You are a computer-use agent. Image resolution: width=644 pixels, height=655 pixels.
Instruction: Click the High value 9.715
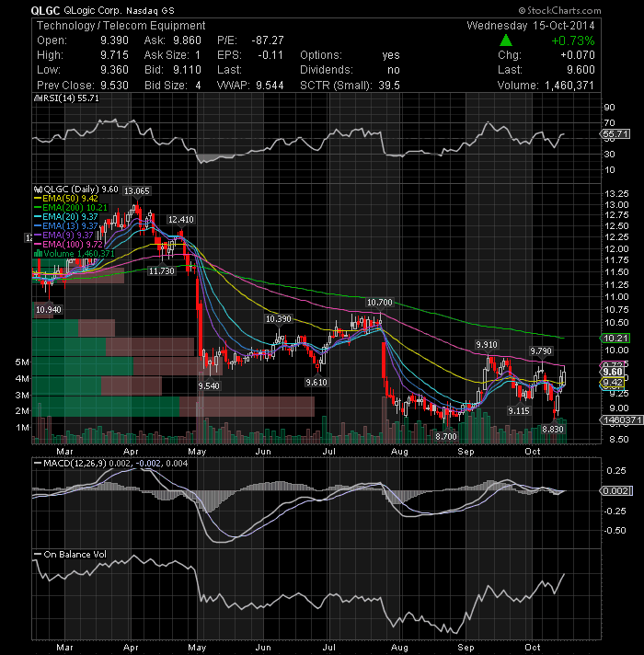pyautogui.click(x=114, y=55)
